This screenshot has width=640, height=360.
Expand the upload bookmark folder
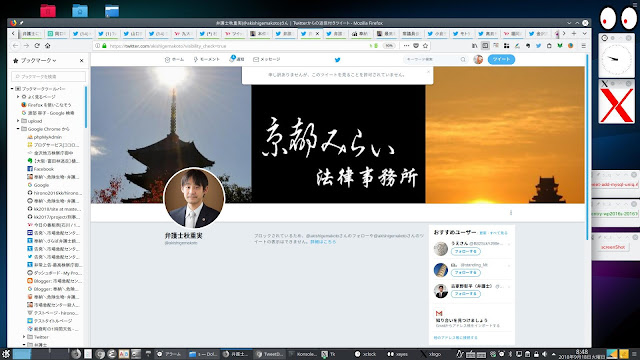click(x=18, y=121)
